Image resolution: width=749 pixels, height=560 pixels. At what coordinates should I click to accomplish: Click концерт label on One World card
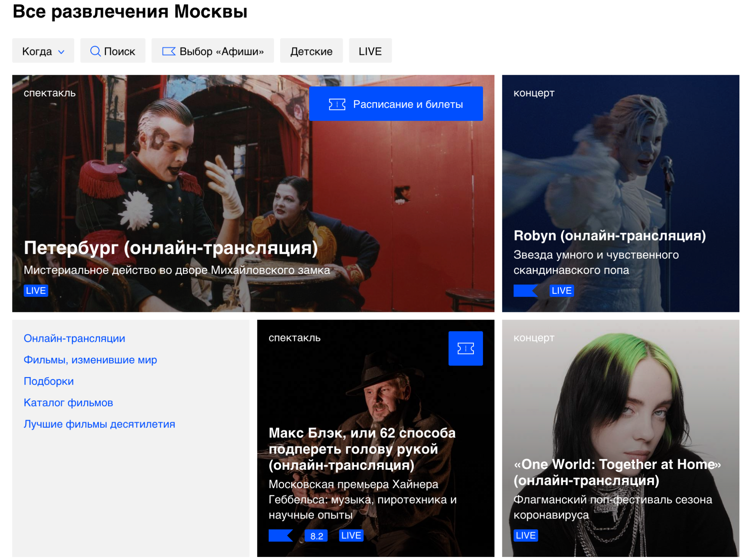[534, 338]
